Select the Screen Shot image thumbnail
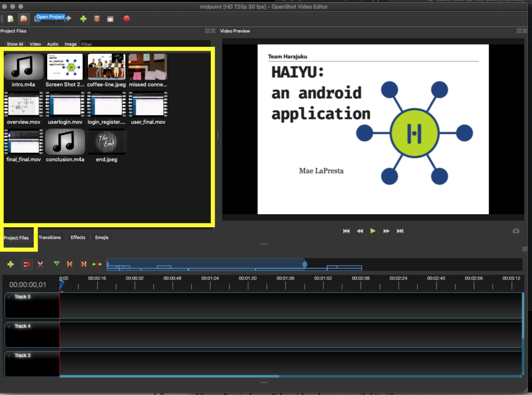The image size is (532, 395). click(65, 71)
